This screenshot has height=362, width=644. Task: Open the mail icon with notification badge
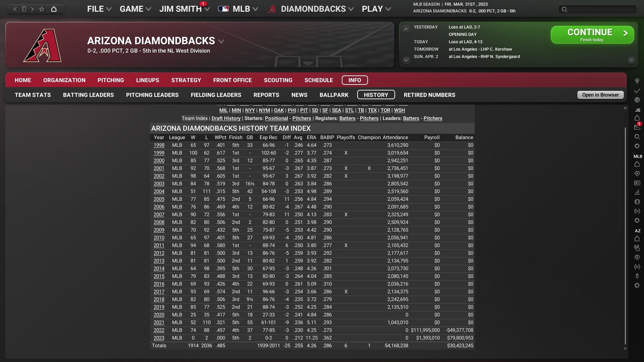[x=637, y=127]
